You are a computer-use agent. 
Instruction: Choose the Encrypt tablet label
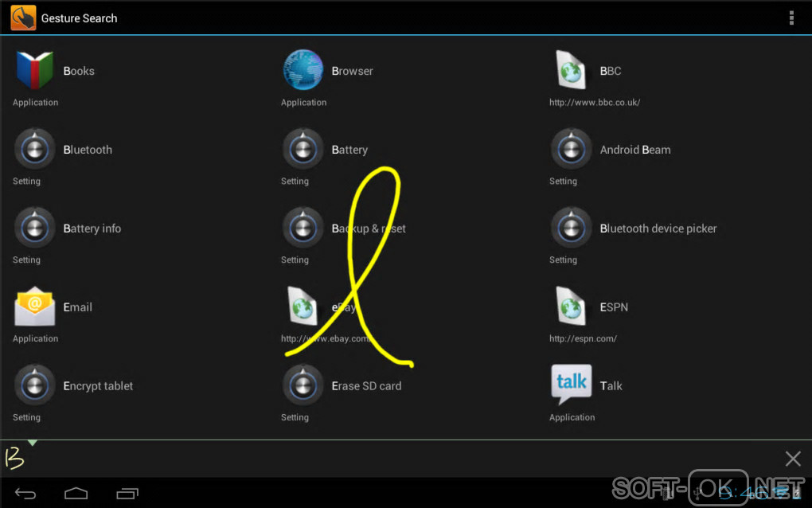[98, 386]
